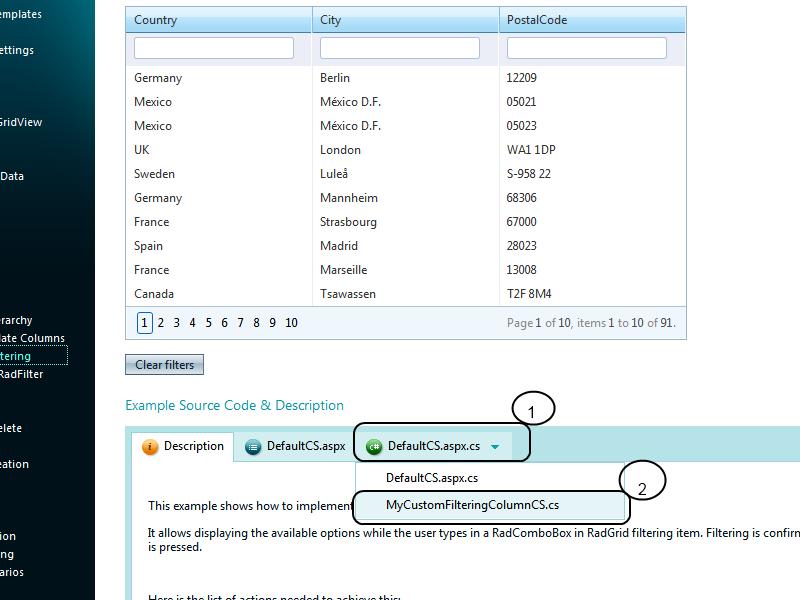This screenshot has width=800, height=600.
Task: Click postal code 67000
Action: (521, 222)
